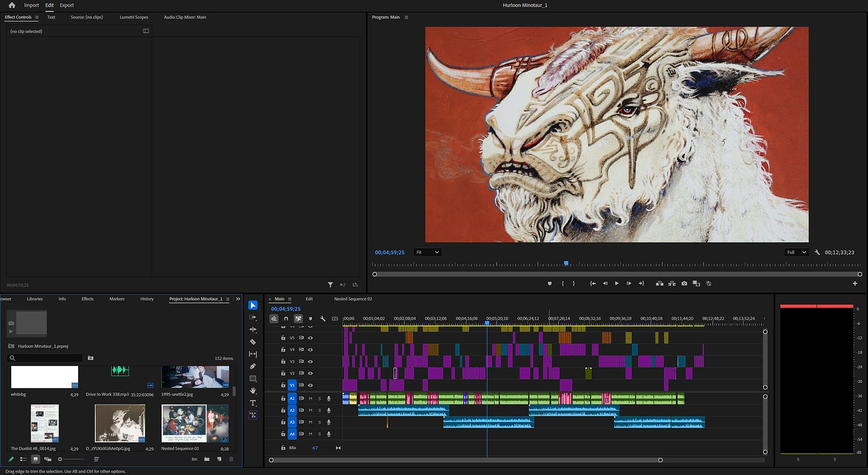Mute audio track A1
Screen dimensions: 868x475
click(310, 399)
